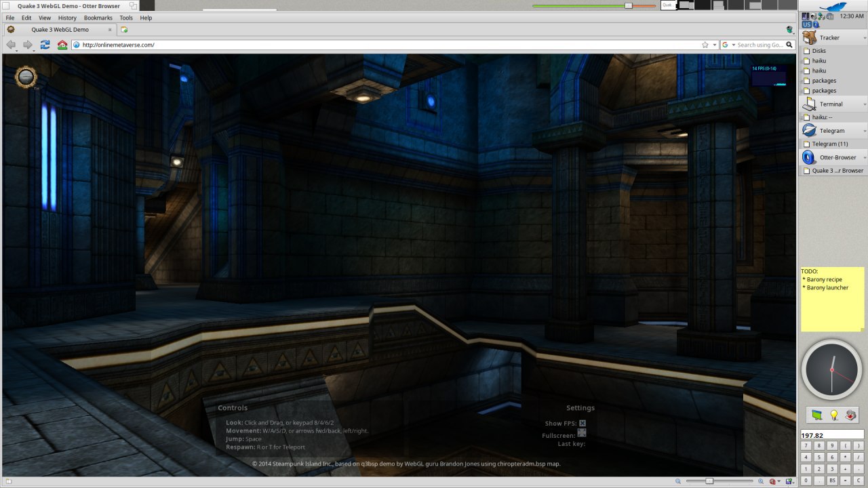
Task: Click the bottom status bar left icon
Action: (8, 481)
